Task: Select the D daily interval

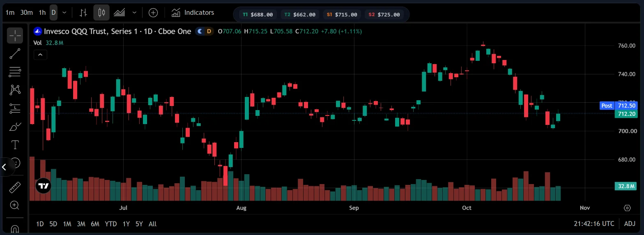Action: click(53, 13)
